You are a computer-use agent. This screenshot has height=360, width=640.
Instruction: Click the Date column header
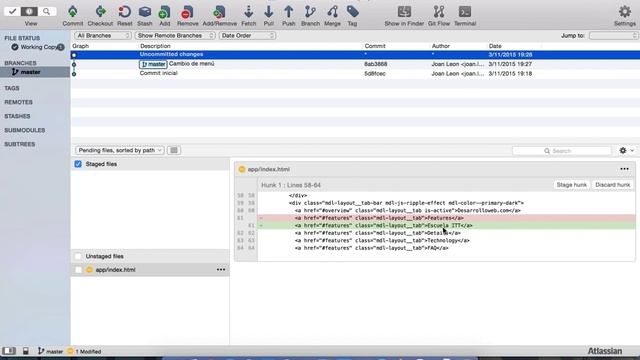(495, 46)
